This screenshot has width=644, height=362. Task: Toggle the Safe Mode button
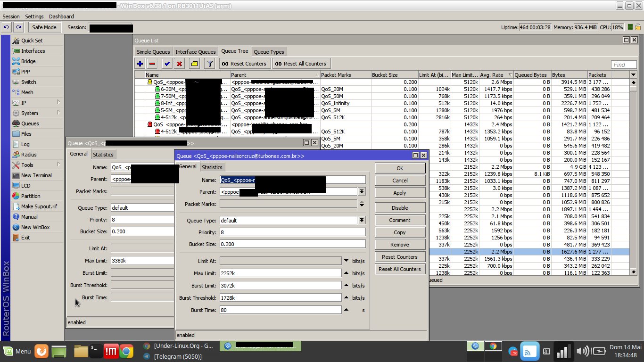click(44, 27)
